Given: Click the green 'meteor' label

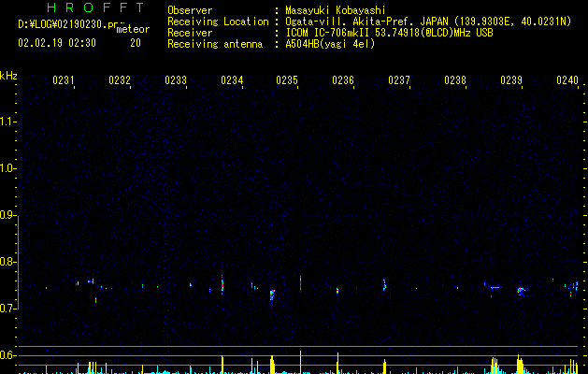Looking at the screenshot, I should tap(133, 29).
